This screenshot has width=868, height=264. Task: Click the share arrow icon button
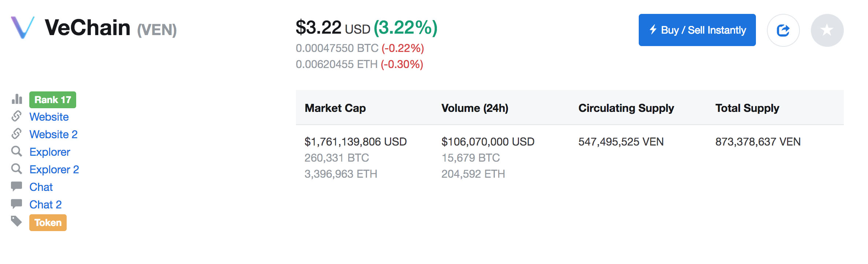click(783, 30)
